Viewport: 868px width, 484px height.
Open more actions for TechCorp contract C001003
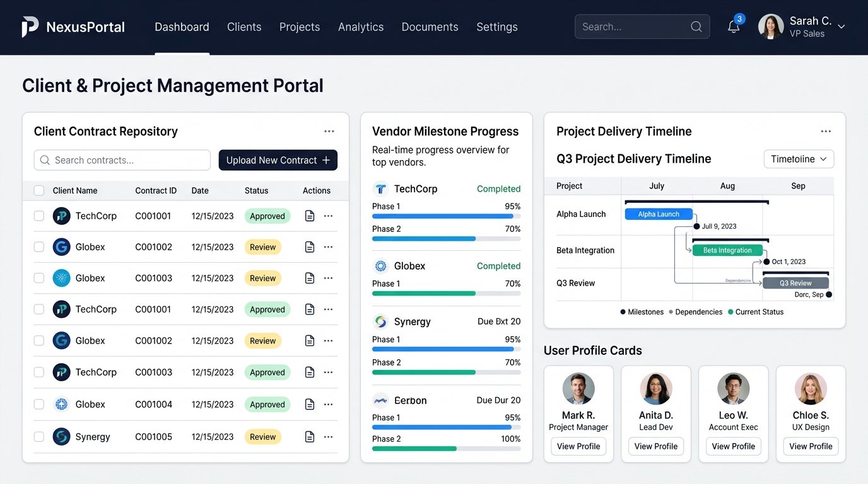click(x=328, y=372)
